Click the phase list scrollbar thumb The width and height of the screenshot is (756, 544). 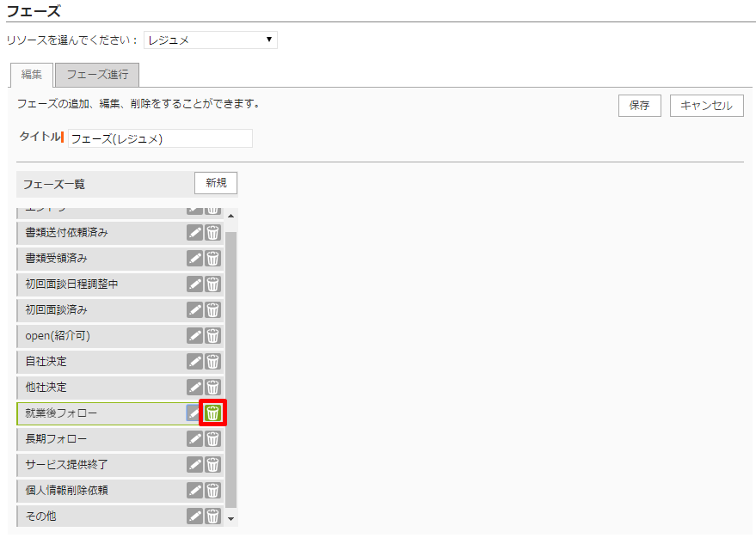(x=231, y=370)
